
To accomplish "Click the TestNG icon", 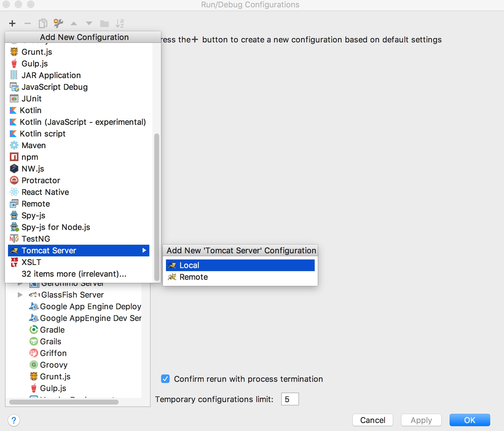I will [x=14, y=239].
